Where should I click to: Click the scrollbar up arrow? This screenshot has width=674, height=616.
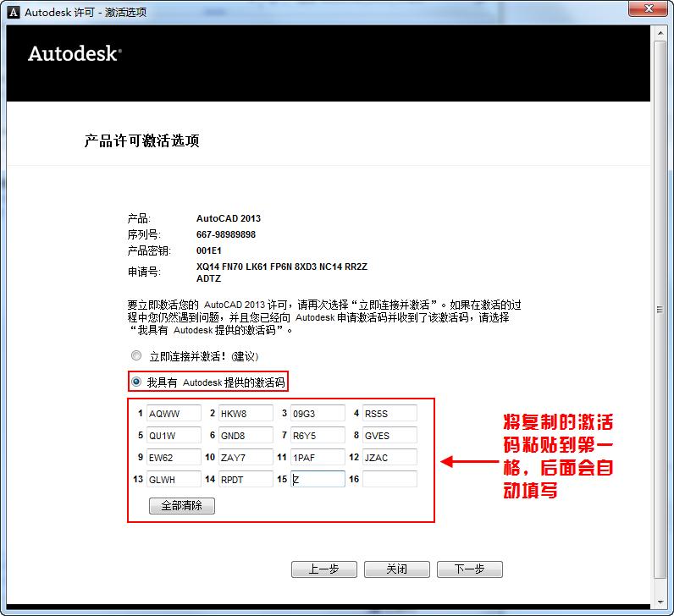pos(660,33)
